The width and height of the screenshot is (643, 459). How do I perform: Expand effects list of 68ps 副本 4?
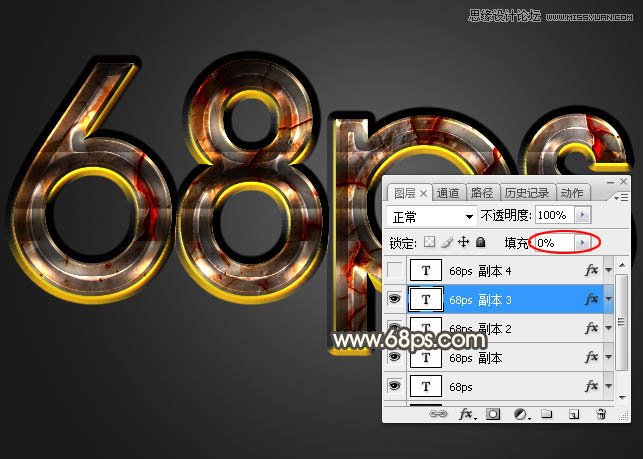(x=609, y=270)
